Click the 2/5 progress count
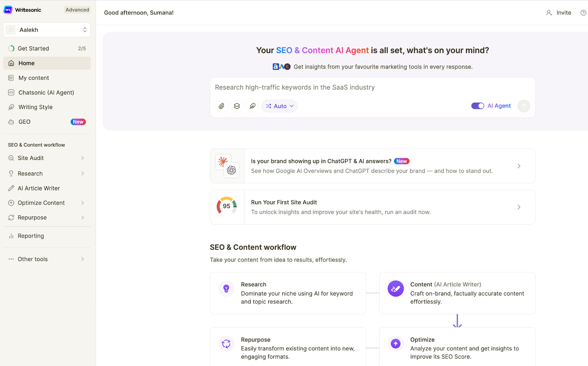Viewport: 588px width, 366px height. [x=82, y=49]
